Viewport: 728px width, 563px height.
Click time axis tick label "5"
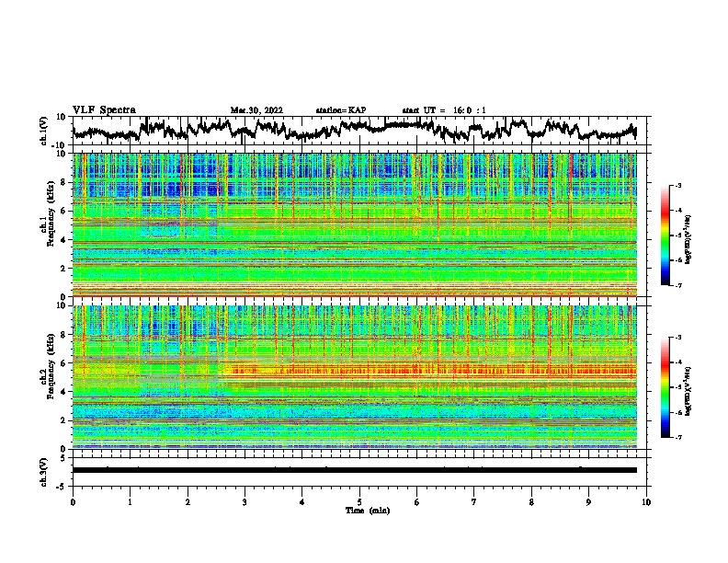click(x=359, y=502)
